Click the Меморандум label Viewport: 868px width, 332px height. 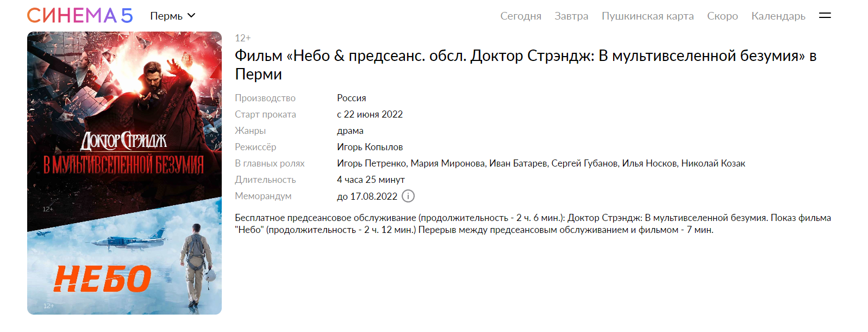click(263, 196)
